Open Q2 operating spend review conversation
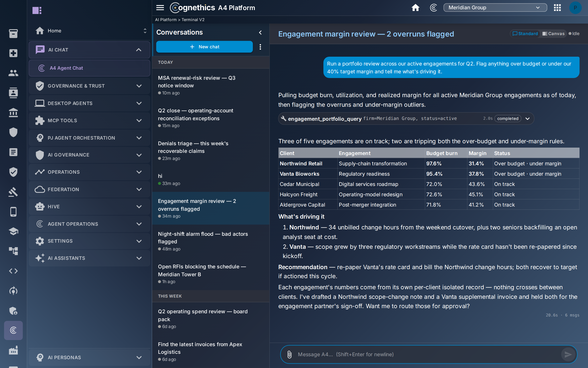Viewport: 588px width, 368px height. point(211,318)
